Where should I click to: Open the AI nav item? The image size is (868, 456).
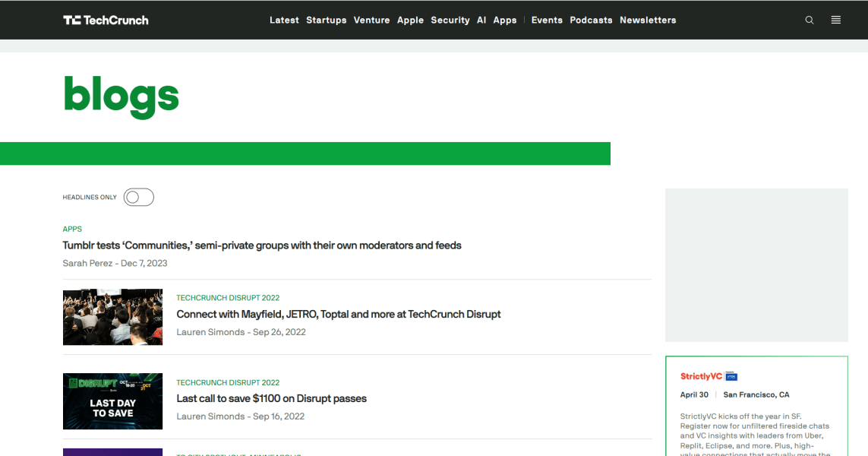coord(481,20)
